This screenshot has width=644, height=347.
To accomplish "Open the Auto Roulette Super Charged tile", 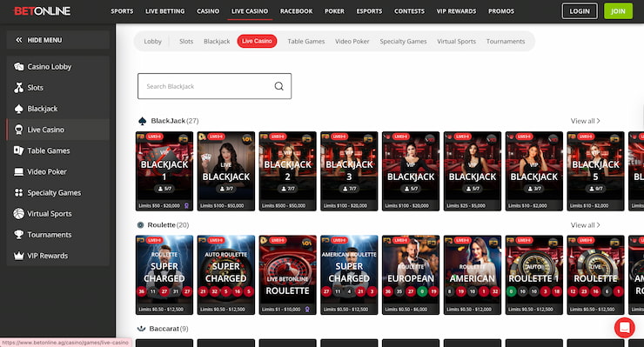I will tap(226, 275).
